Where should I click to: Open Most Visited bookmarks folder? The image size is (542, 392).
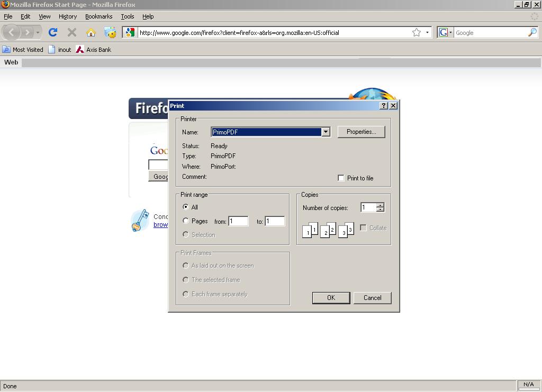click(23, 50)
